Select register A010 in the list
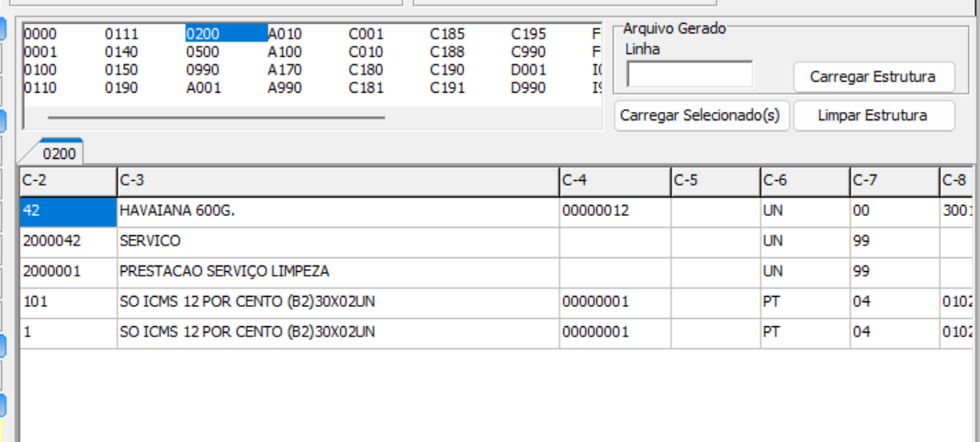Viewport: 980px width, 442px height. pos(285,34)
